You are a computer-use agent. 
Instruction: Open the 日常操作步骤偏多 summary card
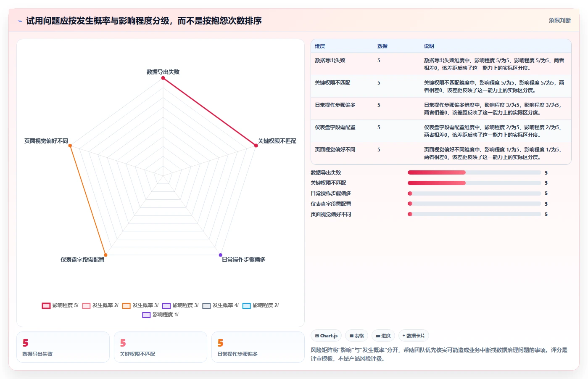[258, 347]
